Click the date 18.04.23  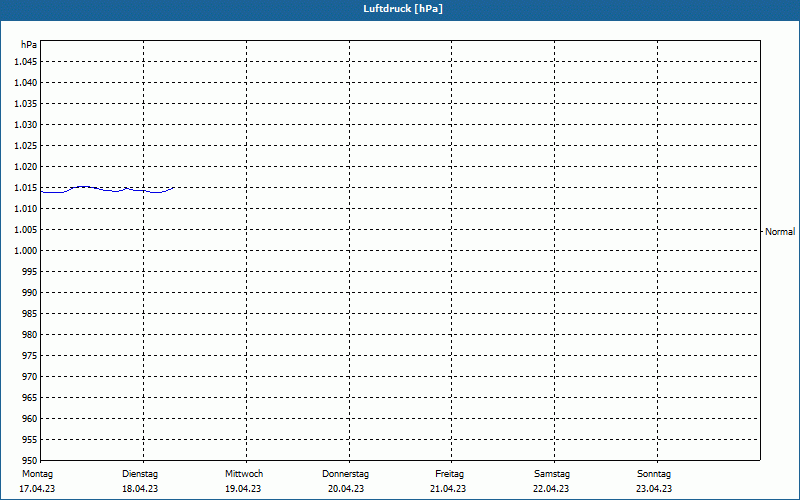[140, 489]
